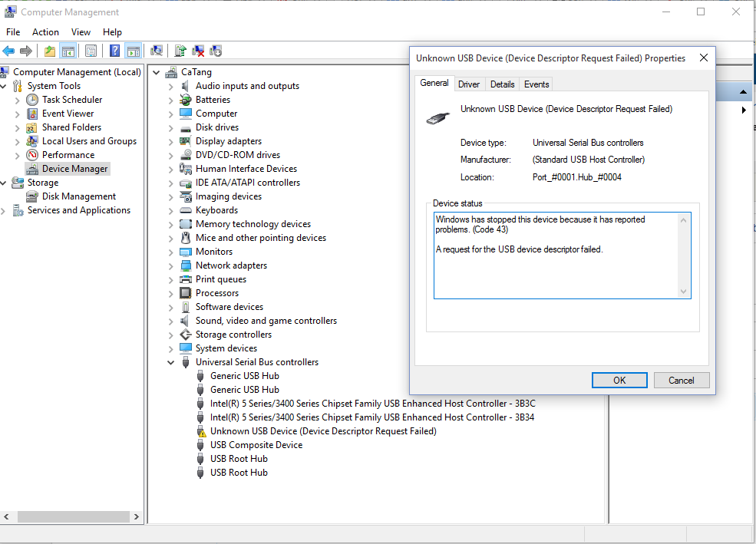756x544 pixels.
Task: Click the Back arrow toolbar icon
Action: tap(8, 51)
